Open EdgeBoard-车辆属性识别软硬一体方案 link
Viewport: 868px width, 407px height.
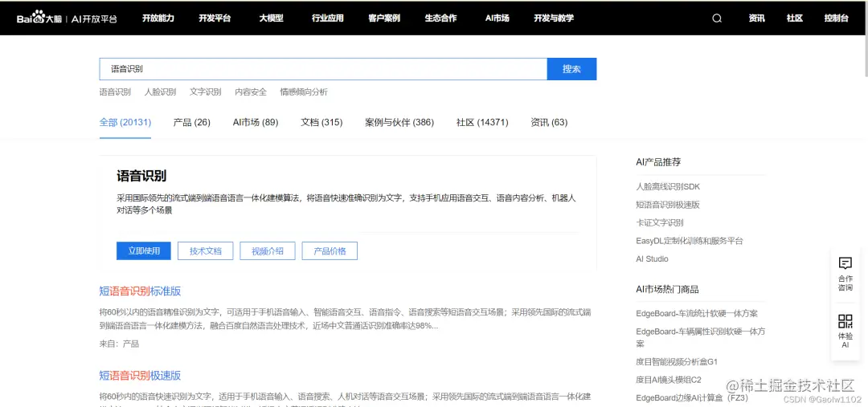(x=701, y=337)
